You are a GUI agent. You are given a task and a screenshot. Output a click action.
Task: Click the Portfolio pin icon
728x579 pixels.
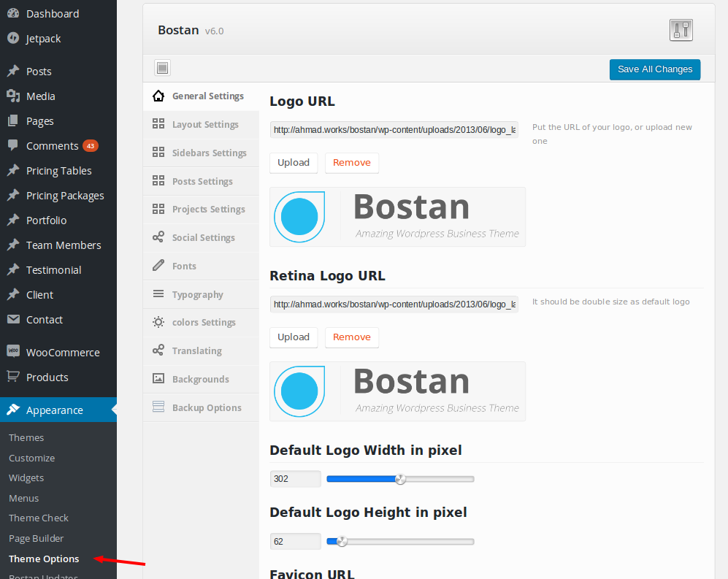tap(13, 220)
